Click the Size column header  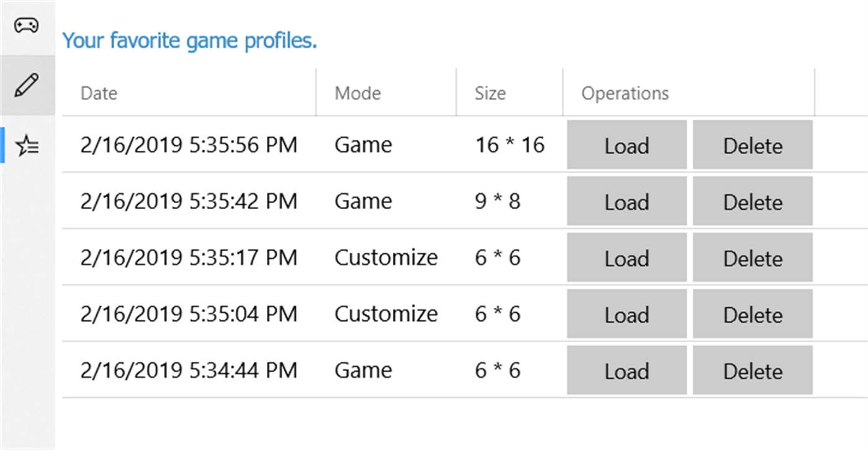pyautogui.click(x=490, y=93)
